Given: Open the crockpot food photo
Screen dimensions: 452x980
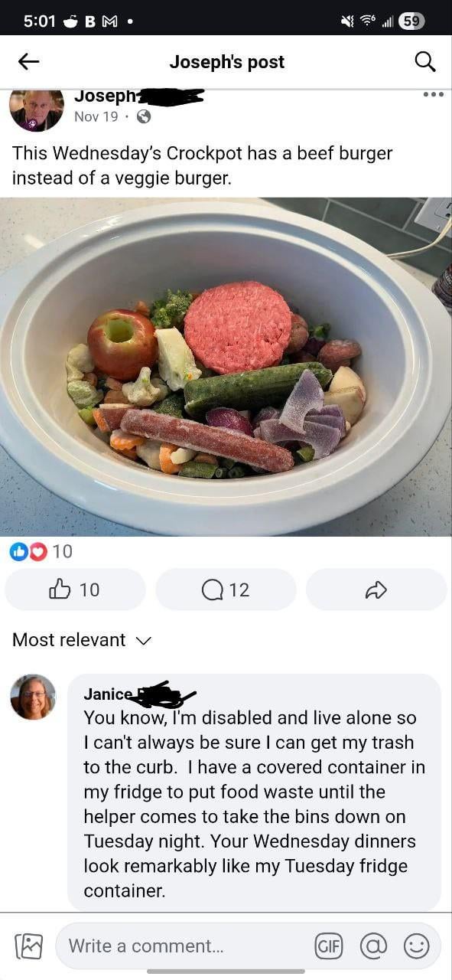Looking at the screenshot, I should pos(226,367).
